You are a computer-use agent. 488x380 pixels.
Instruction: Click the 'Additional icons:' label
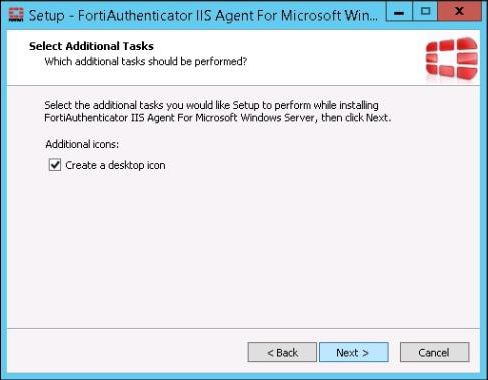pos(82,144)
